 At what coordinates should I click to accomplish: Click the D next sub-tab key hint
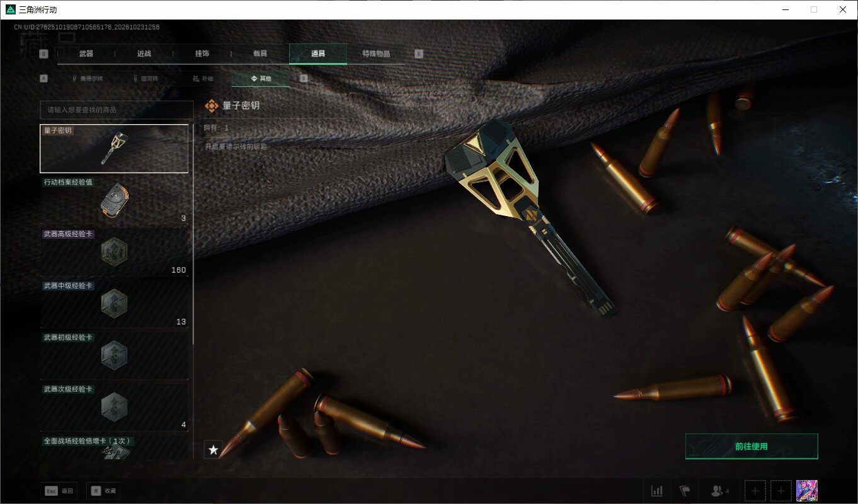tap(304, 79)
